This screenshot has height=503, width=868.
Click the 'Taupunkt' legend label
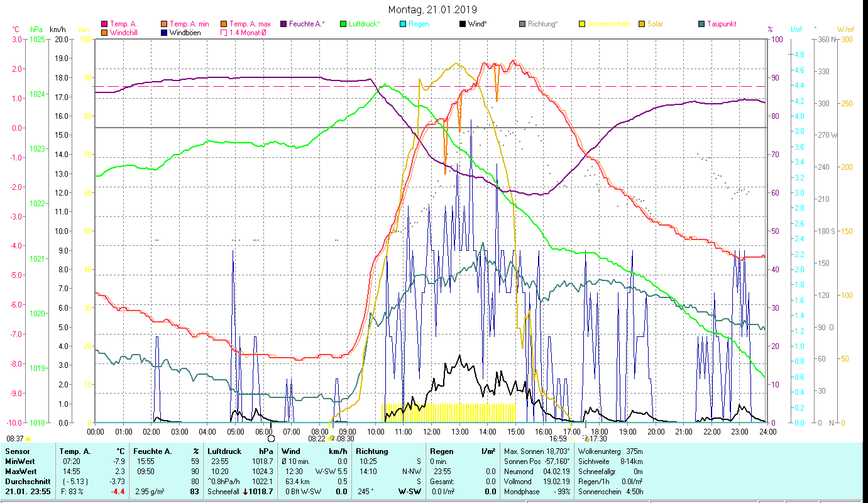(722, 24)
